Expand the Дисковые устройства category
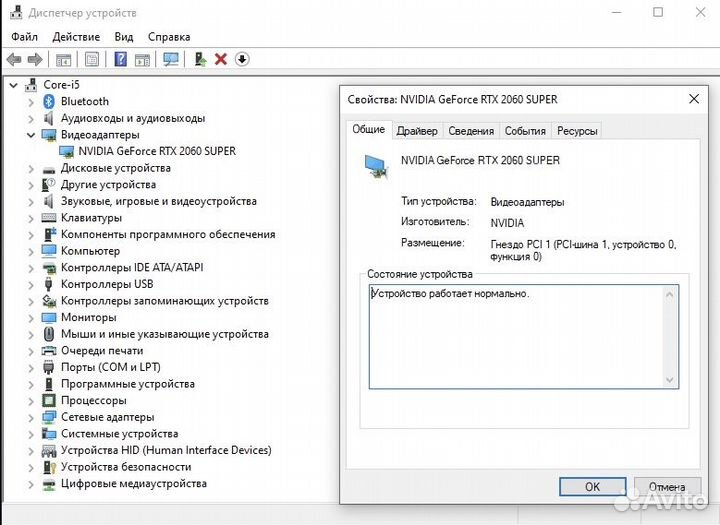The height and width of the screenshot is (525, 720). 30,168
